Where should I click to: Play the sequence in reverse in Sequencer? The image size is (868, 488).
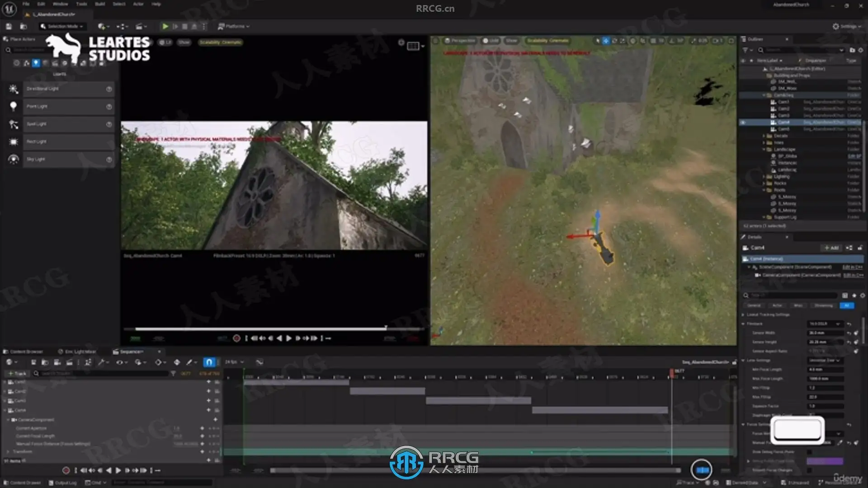coord(108,470)
